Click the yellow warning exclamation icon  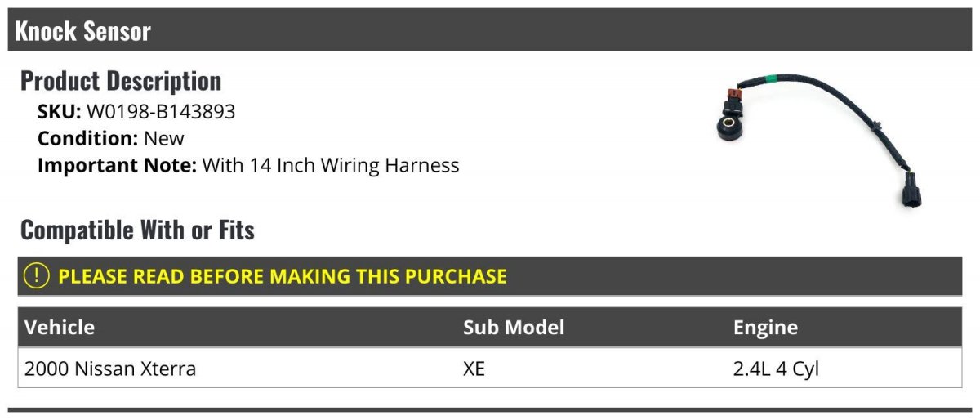[x=38, y=276]
